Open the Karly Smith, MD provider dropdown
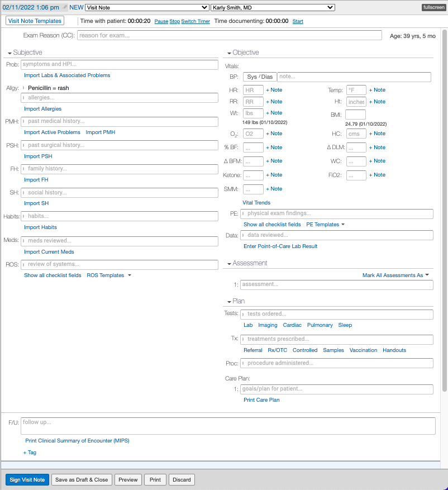The height and width of the screenshot is (490, 448). pyautogui.click(x=273, y=7)
